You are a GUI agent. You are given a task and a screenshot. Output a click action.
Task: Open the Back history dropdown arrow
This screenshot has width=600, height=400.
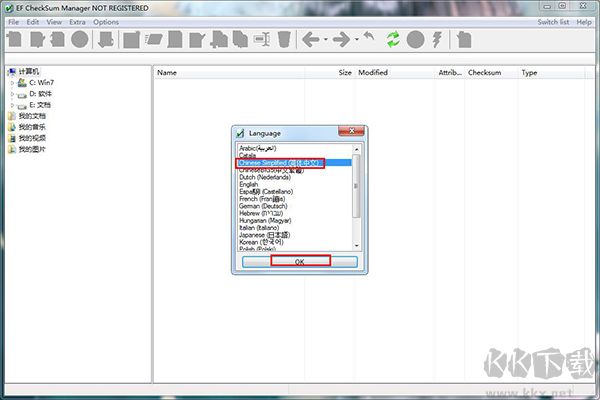pos(326,39)
